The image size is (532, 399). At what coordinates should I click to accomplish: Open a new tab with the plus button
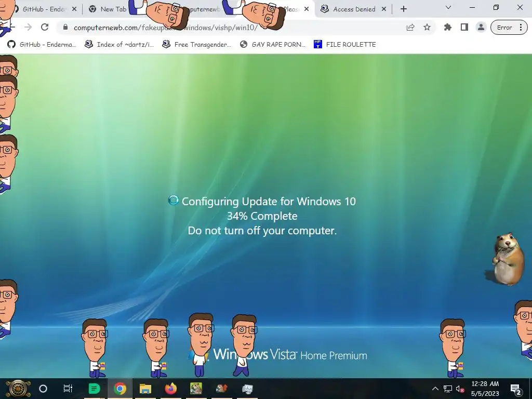click(403, 9)
